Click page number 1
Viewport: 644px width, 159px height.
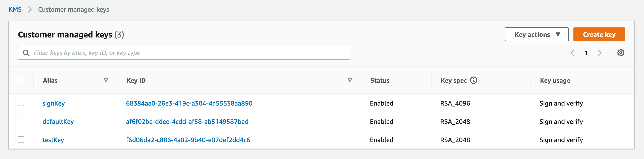click(586, 53)
